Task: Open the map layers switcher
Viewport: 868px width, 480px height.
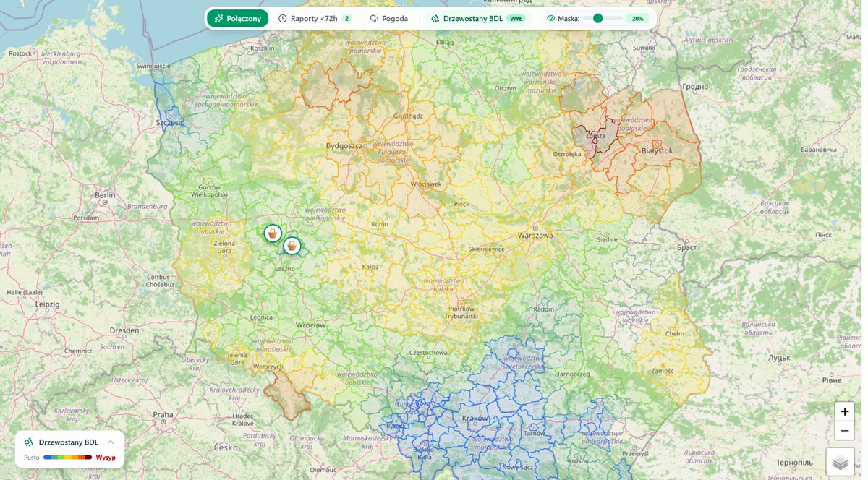Action: pos(840,461)
